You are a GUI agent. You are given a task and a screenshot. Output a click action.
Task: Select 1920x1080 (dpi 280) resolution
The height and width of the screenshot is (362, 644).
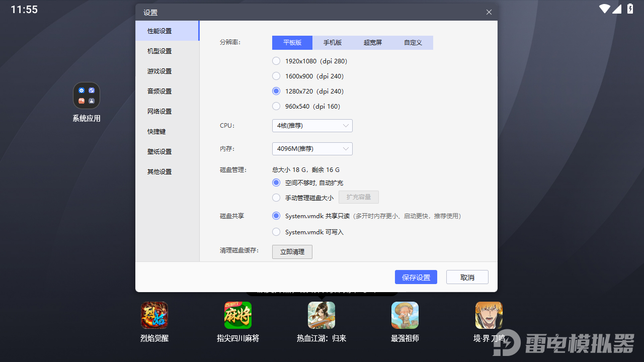(276, 61)
